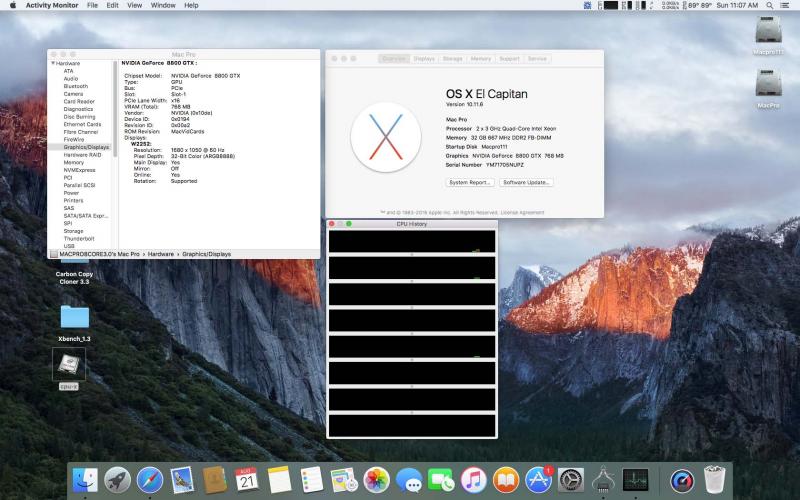Click the System Report button
The image size is (800, 500).
(x=470, y=182)
